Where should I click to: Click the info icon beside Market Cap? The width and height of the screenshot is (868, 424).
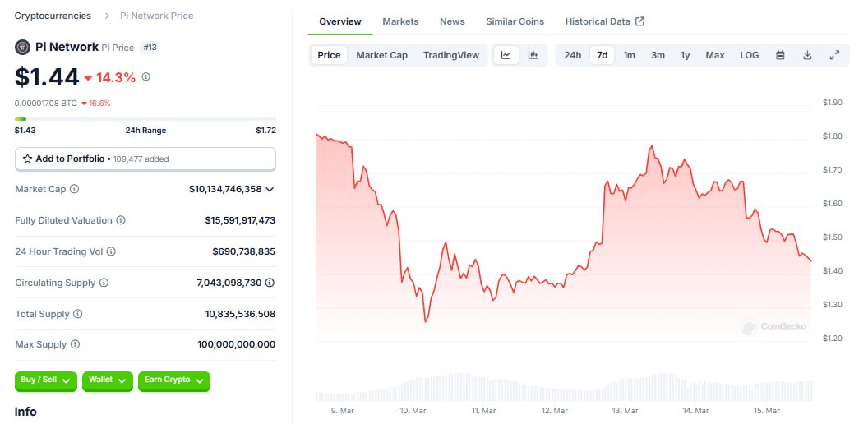tap(75, 189)
